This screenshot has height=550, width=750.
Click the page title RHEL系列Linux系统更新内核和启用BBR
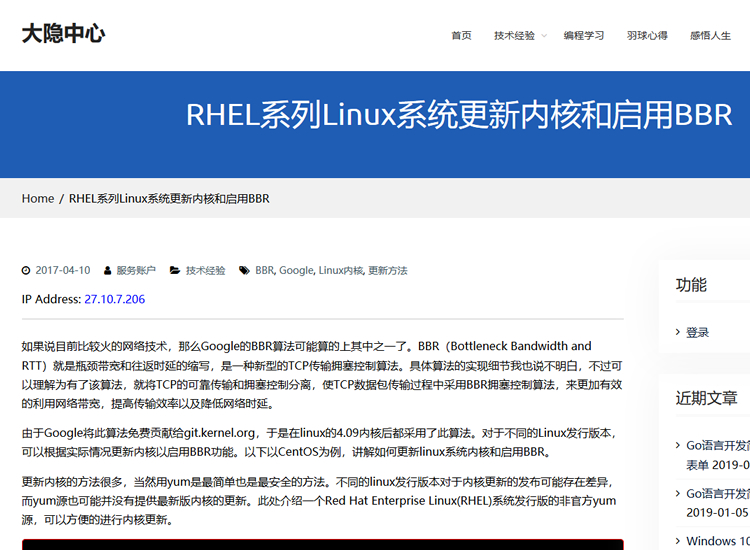459,115
